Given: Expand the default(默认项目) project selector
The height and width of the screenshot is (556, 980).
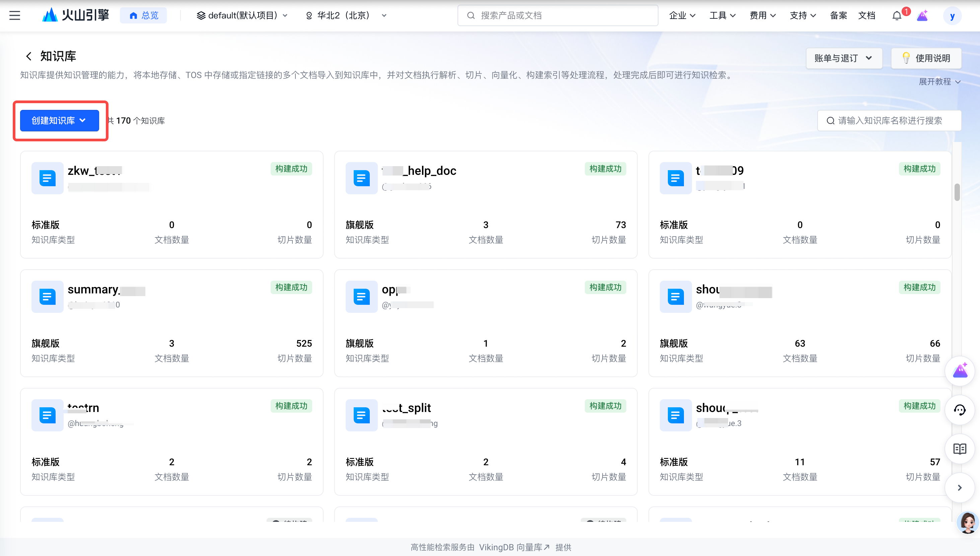Looking at the screenshot, I should pos(242,16).
